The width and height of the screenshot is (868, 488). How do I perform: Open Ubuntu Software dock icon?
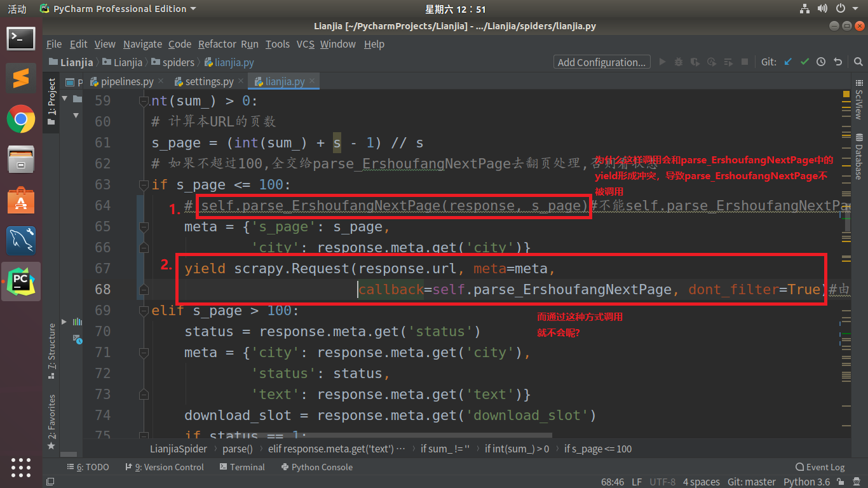point(21,200)
